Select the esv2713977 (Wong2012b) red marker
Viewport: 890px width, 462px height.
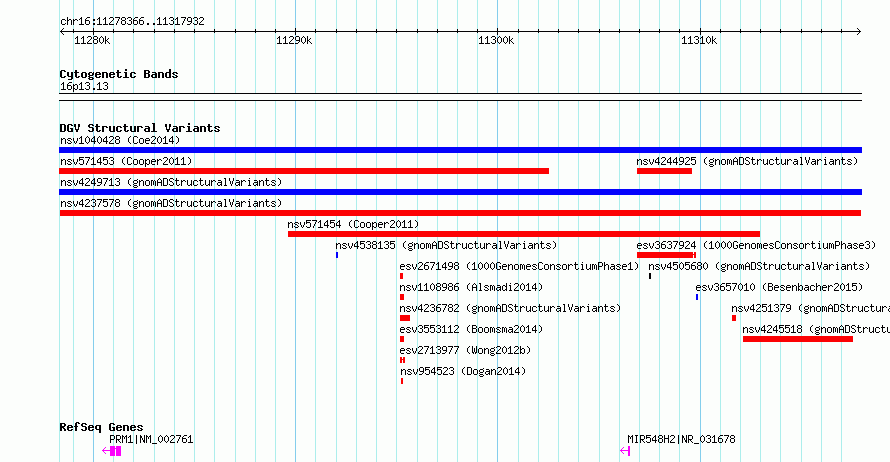(402, 360)
